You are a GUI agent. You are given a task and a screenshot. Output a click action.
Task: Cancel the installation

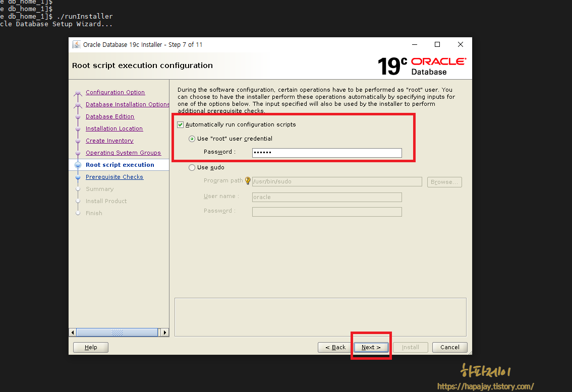click(x=450, y=347)
